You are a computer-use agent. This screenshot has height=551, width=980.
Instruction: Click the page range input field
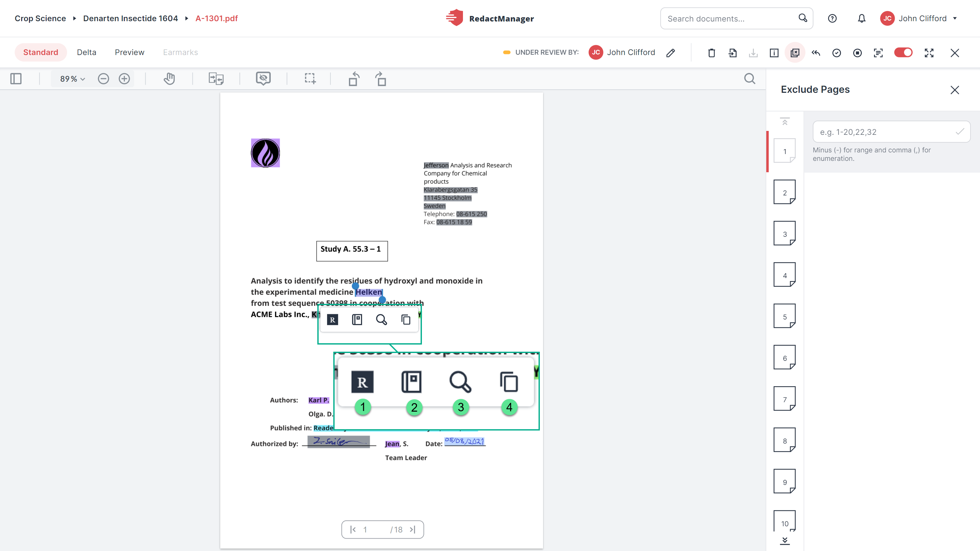(x=891, y=132)
